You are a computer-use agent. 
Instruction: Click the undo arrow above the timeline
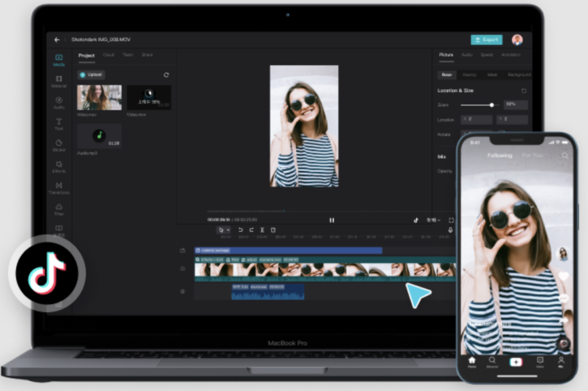click(241, 230)
